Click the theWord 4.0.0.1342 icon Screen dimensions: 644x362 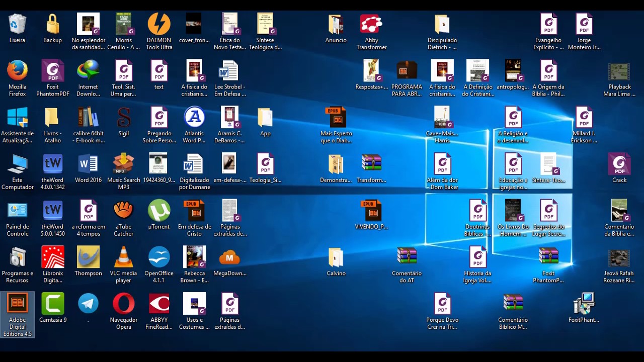(52, 164)
